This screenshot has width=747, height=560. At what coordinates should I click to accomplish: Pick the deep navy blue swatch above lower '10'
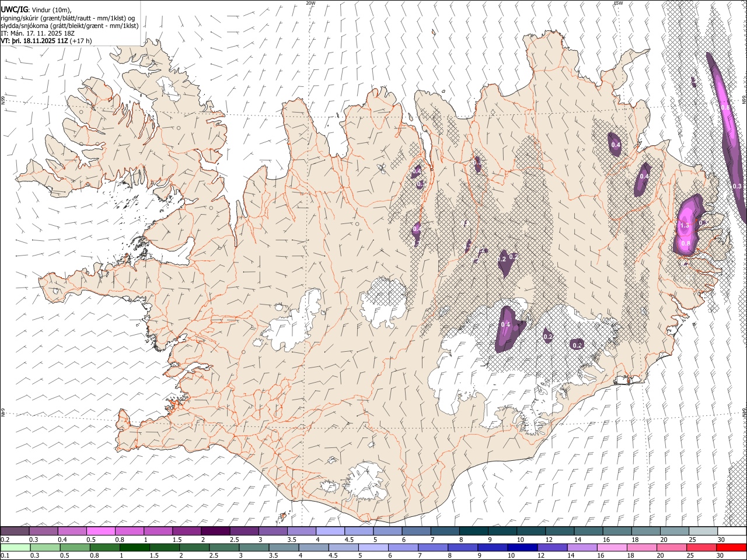522,547
